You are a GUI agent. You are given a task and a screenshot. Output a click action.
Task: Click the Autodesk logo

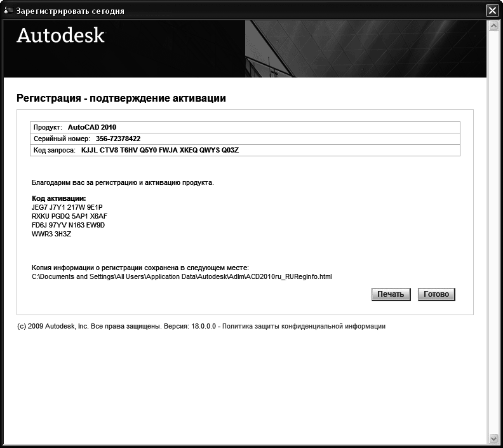coord(60,35)
